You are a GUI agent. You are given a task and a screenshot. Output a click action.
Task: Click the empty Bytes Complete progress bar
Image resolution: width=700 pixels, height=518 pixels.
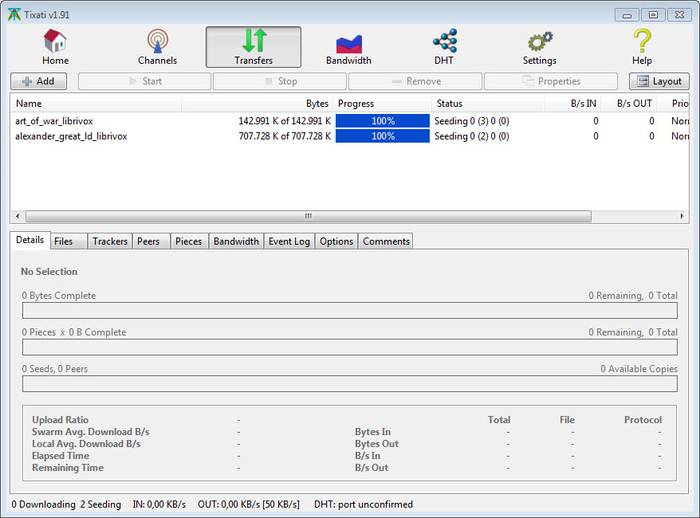350,310
